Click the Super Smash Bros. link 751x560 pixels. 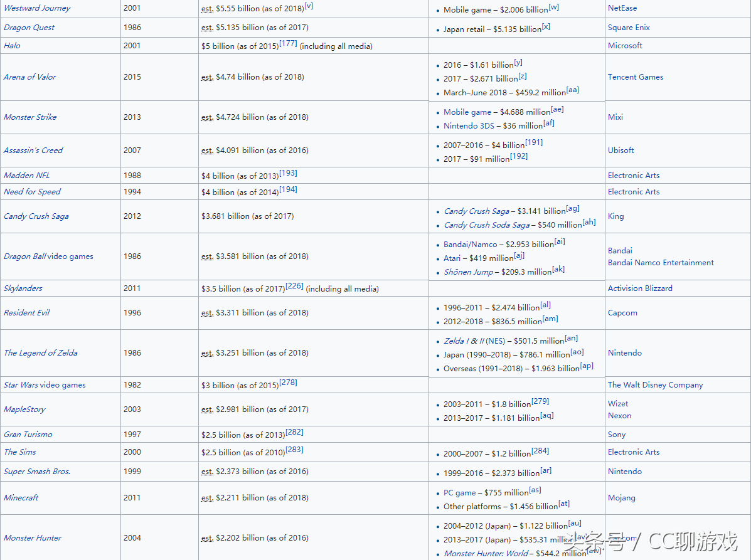coord(37,472)
